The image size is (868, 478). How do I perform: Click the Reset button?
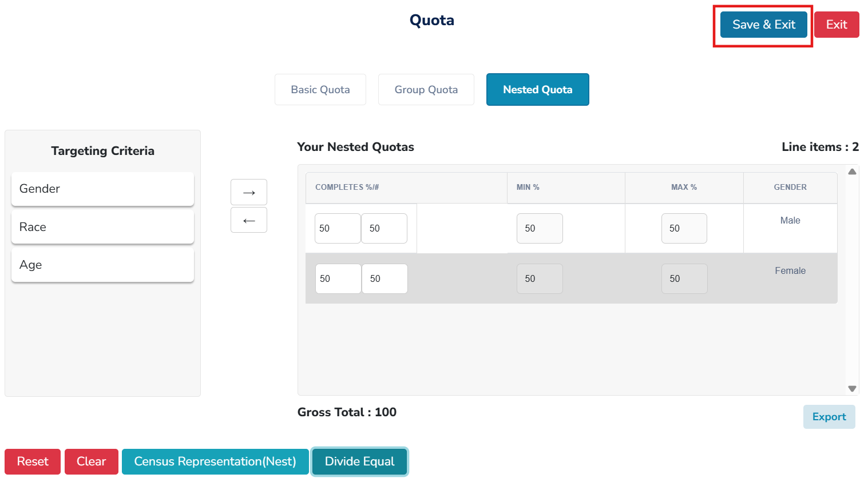[33, 461]
